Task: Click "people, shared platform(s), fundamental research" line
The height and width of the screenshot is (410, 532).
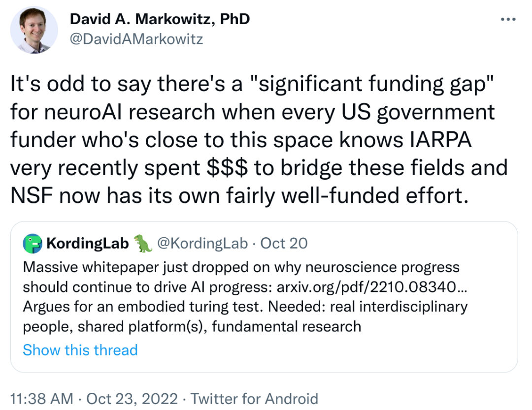Action: click(x=192, y=326)
